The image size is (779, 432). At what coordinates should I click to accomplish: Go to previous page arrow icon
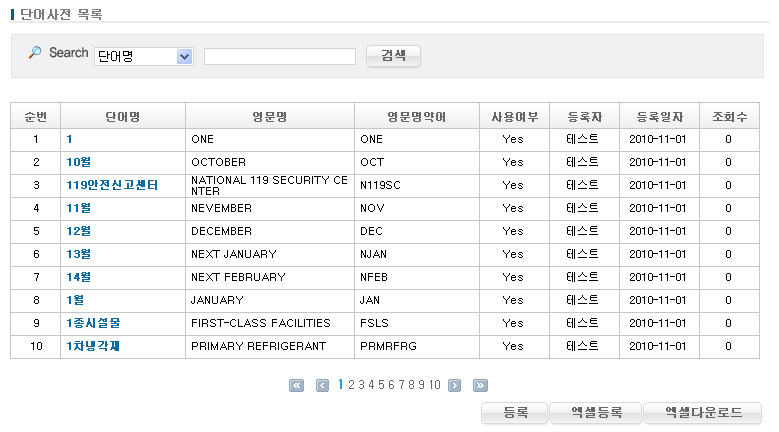coord(322,385)
